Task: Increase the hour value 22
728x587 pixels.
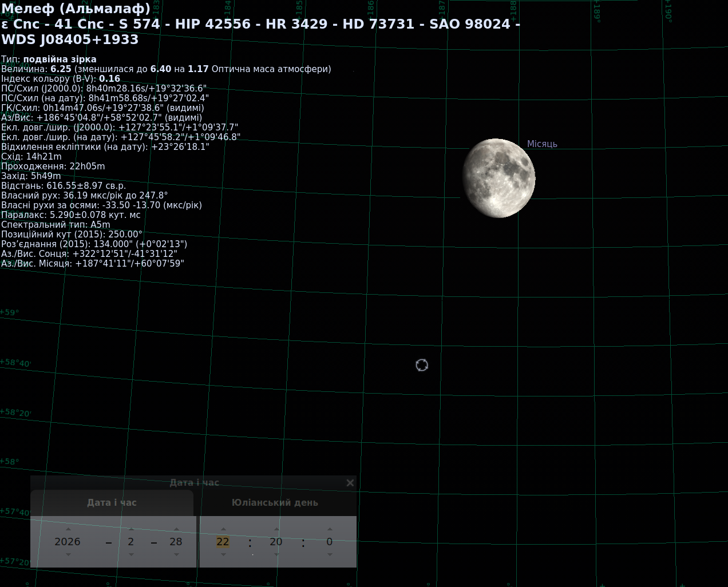Action: (223, 529)
